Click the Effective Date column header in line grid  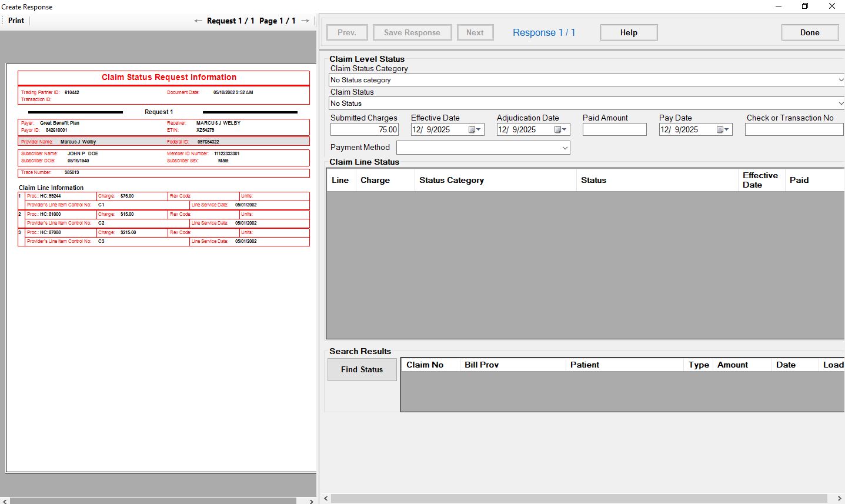click(761, 180)
